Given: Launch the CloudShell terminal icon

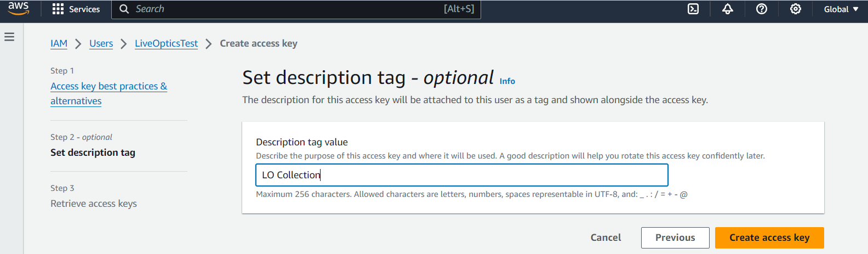Looking at the screenshot, I should point(693,9).
